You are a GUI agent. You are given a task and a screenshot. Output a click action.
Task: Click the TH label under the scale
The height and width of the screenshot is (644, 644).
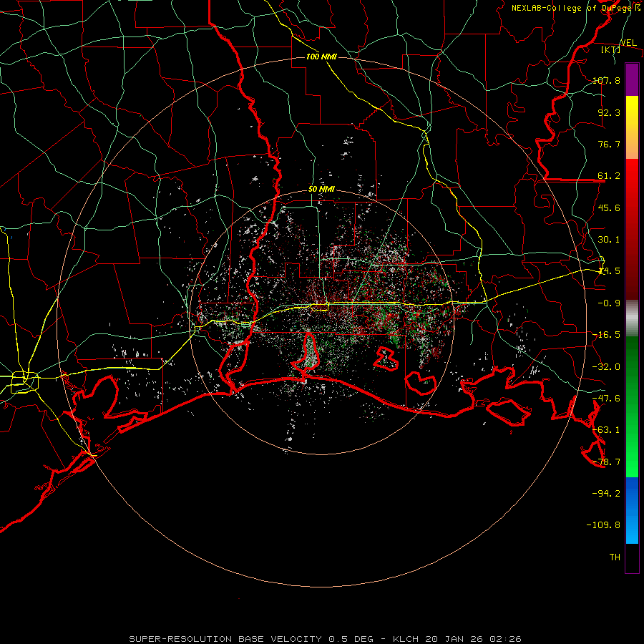(x=615, y=557)
